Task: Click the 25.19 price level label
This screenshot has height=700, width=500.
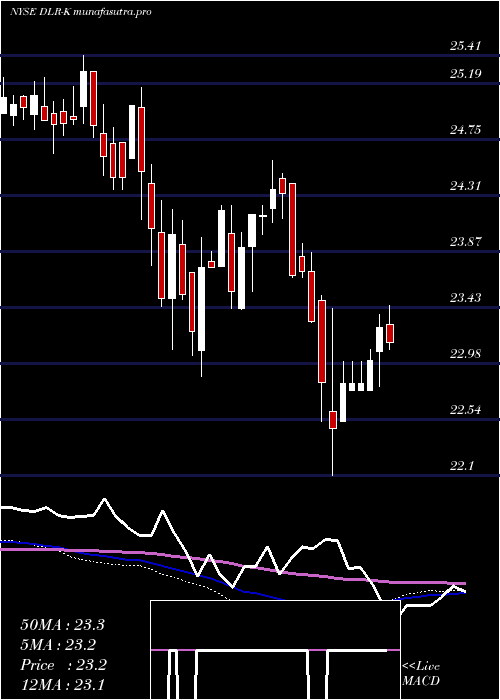Action: coord(465,73)
